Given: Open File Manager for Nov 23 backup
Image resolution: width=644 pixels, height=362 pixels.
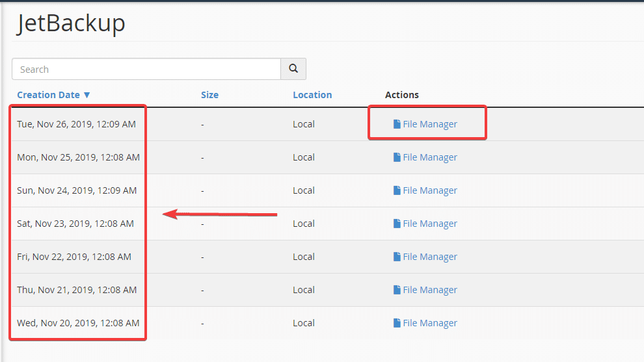Looking at the screenshot, I should pyautogui.click(x=425, y=224).
